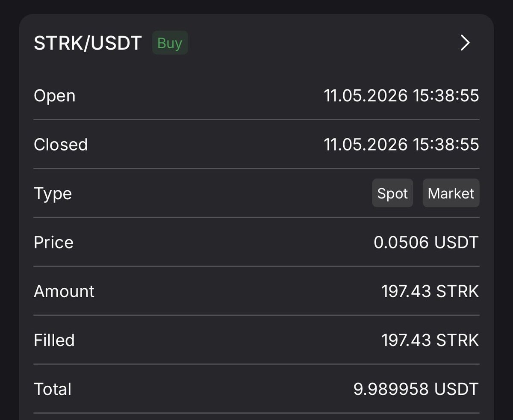The image size is (513, 420).
Task: Tap the empty space between Type label and Spot tag
Action: pyautogui.click(x=222, y=193)
